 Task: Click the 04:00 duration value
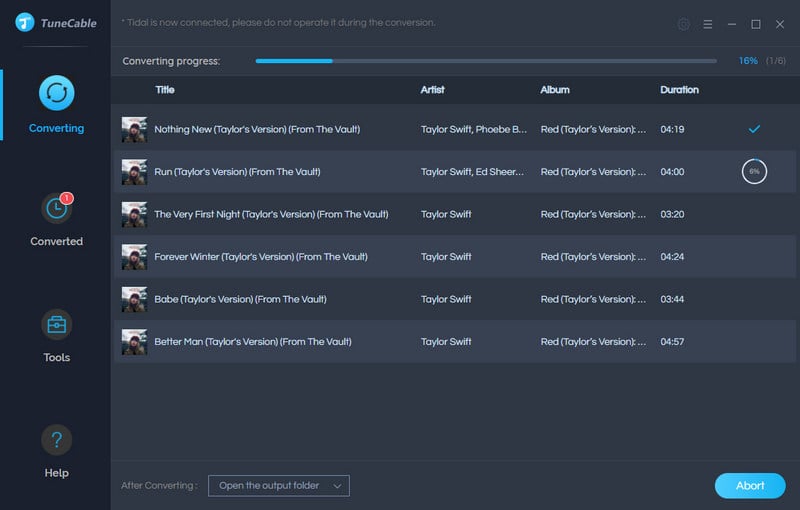pyautogui.click(x=672, y=171)
